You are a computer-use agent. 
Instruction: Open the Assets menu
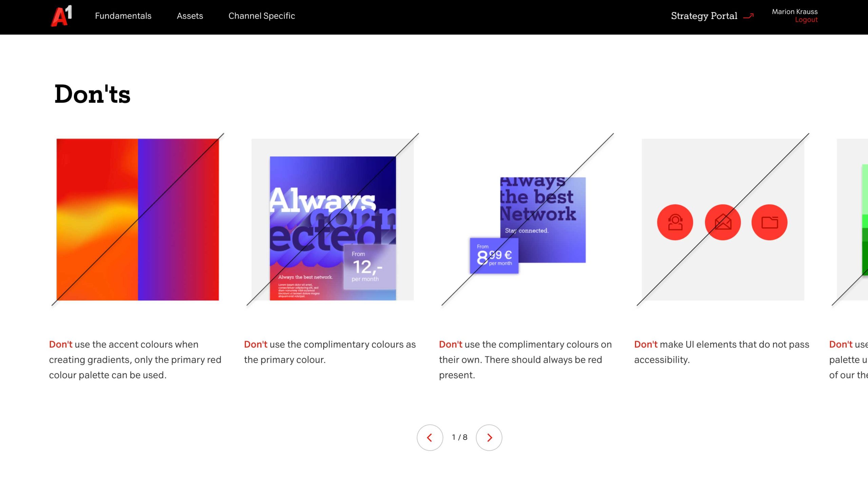coord(190,16)
